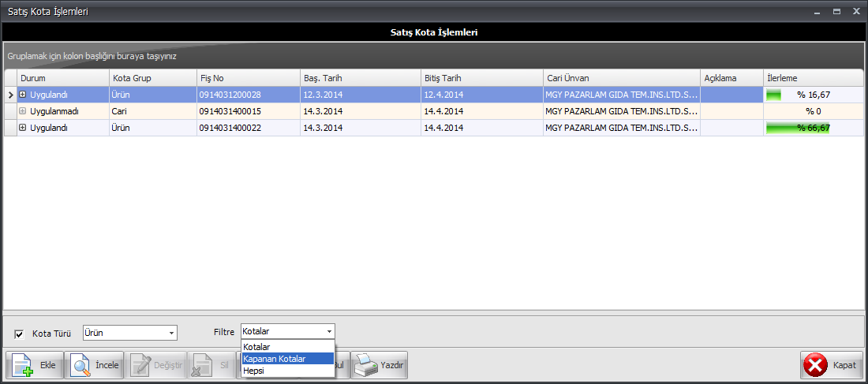Open the Kota Türü dropdown showing Ürün

(129, 333)
